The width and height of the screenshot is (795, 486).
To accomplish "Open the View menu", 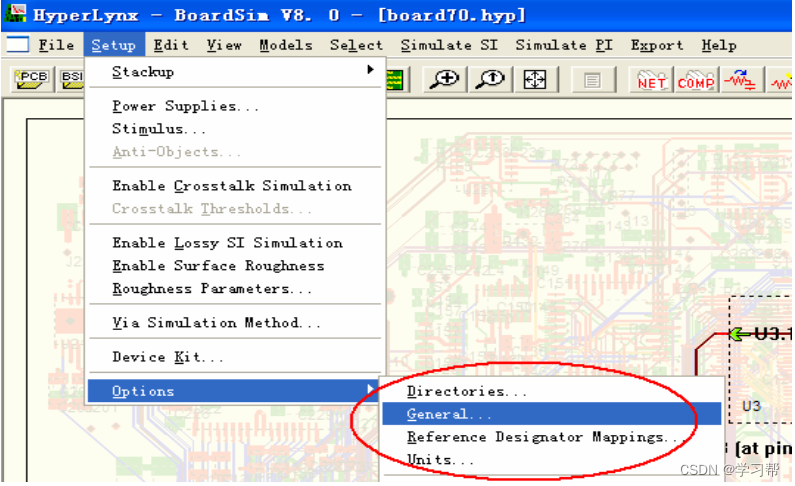I will (224, 45).
